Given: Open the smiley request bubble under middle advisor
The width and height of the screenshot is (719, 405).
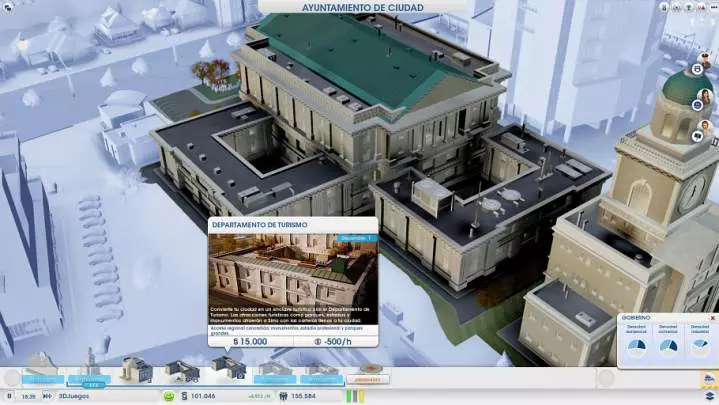Looking at the screenshot, I should (x=697, y=105).
